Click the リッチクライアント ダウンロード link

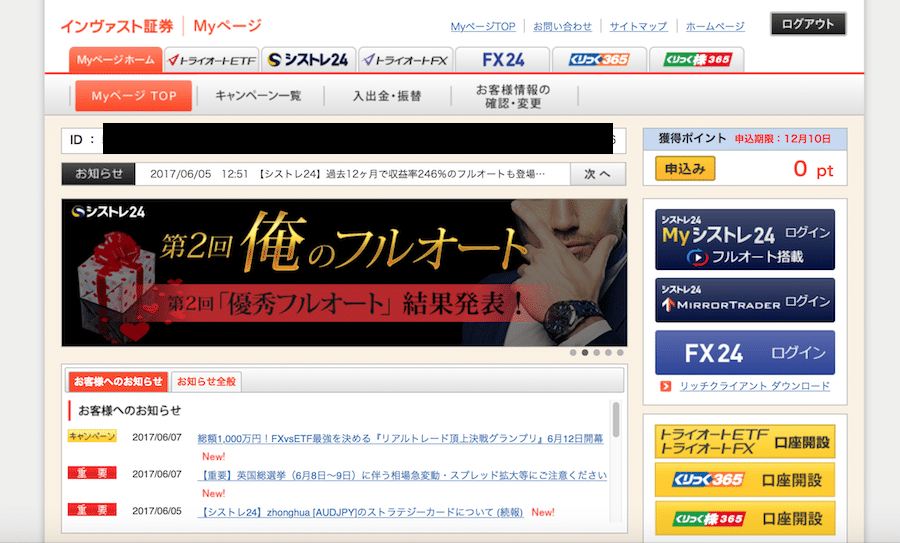[755, 386]
